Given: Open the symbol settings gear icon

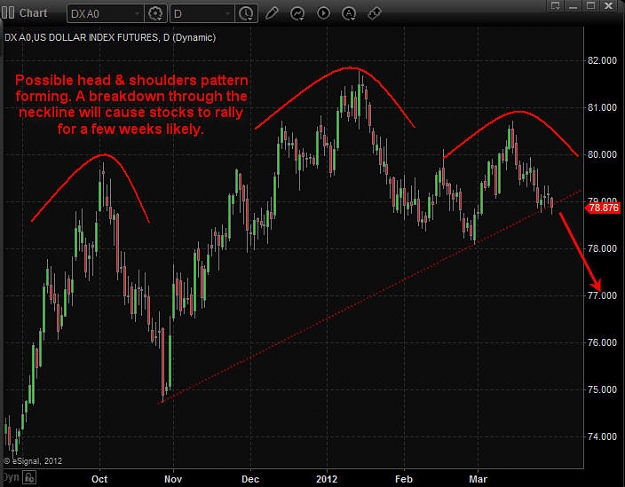Looking at the screenshot, I should [x=155, y=14].
